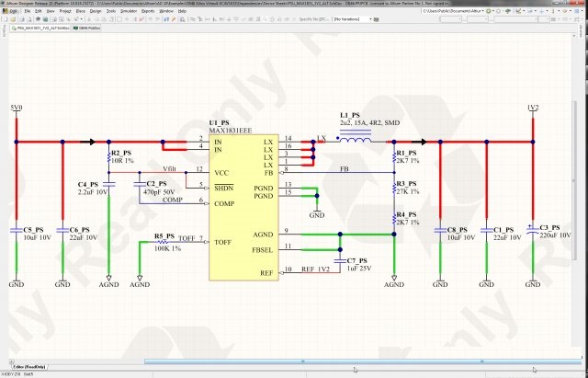Select the C4_PS 2.2uF capacitor

108,184
